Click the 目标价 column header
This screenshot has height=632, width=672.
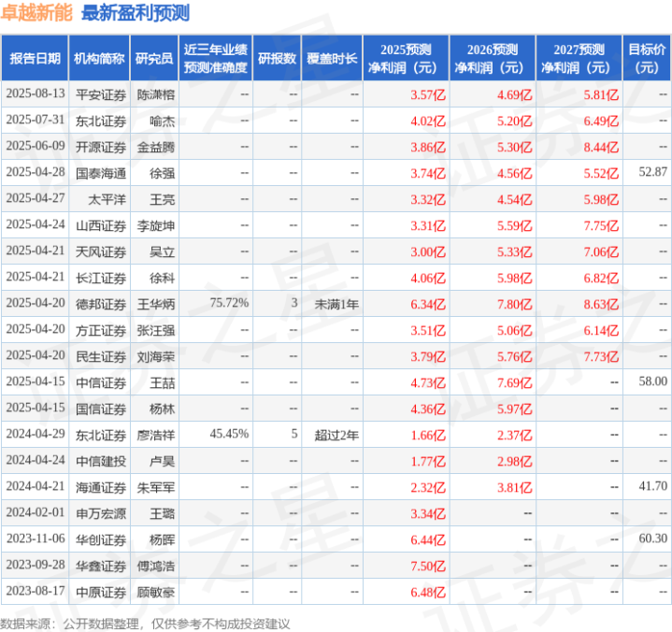click(646, 58)
